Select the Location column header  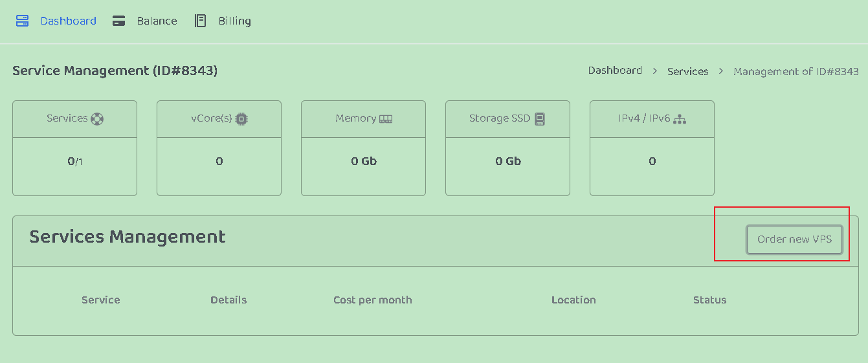573,300
